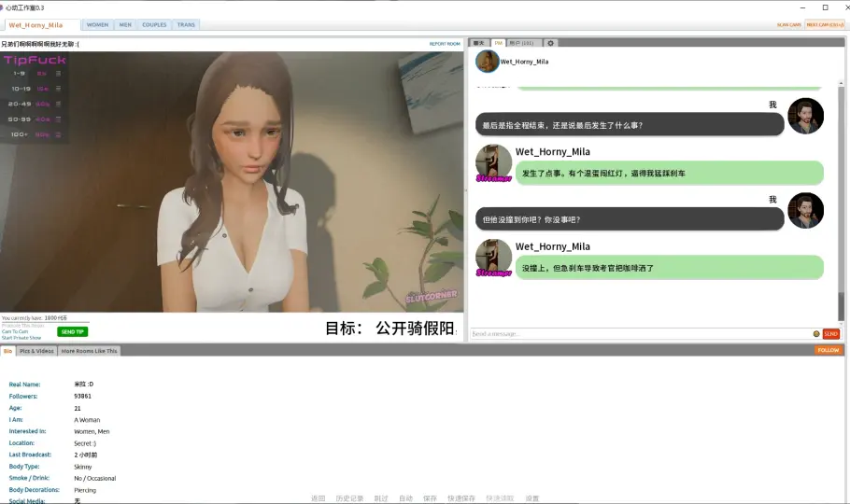Click the Send a message input field

point(640,333)
